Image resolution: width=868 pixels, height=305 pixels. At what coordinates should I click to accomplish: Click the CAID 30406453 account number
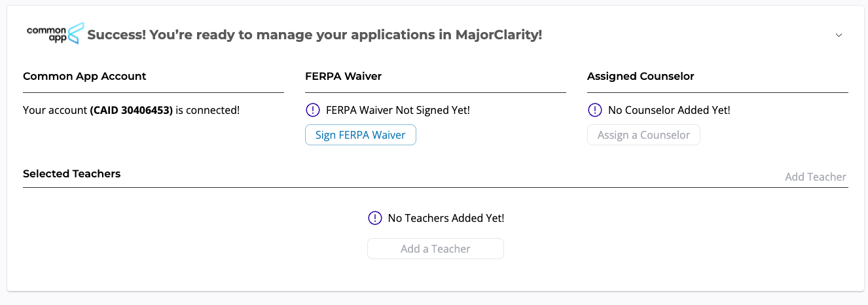[131, 110]
